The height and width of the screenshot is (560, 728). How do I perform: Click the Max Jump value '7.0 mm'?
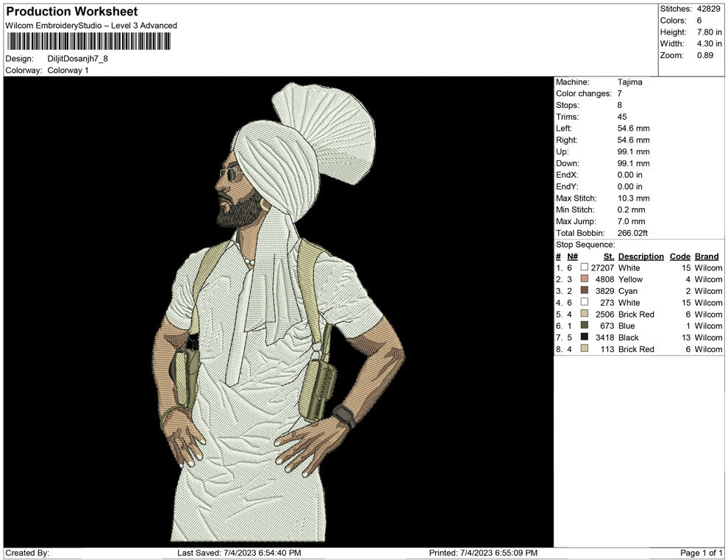coord(631,221)
